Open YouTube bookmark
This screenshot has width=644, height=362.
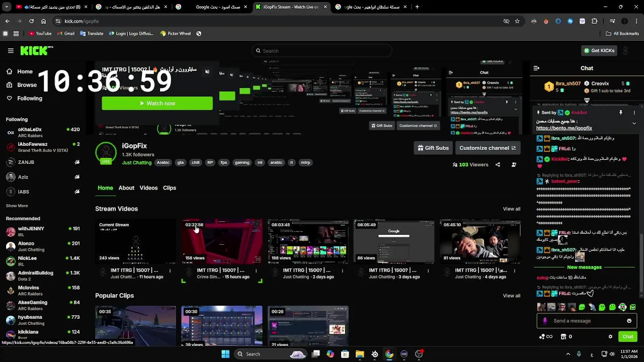40,34
